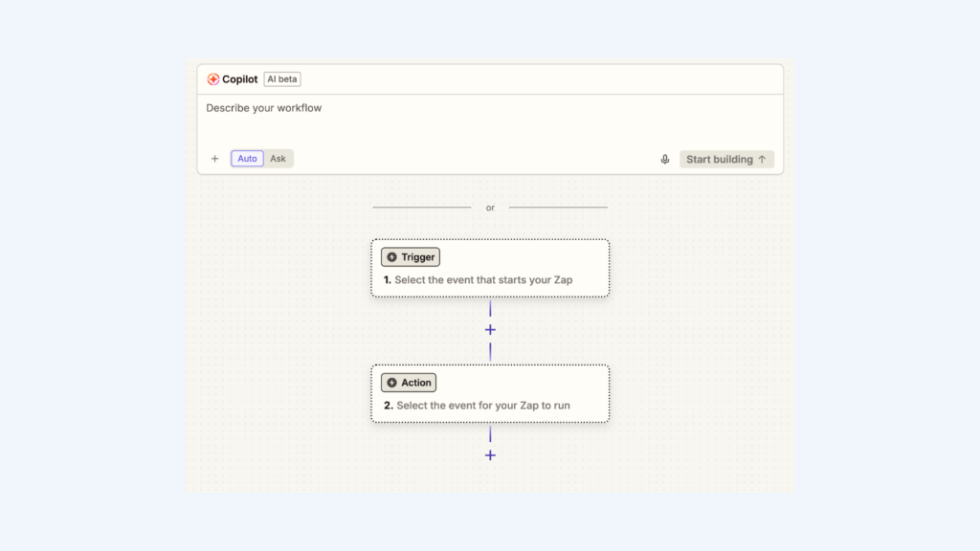
Task: Click the step number 2 label
Action: tap(389, 406)
